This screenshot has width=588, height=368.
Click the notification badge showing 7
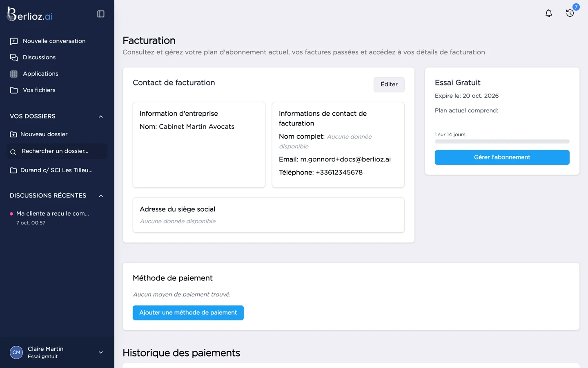pyautogui.click(x=576, y=7)
